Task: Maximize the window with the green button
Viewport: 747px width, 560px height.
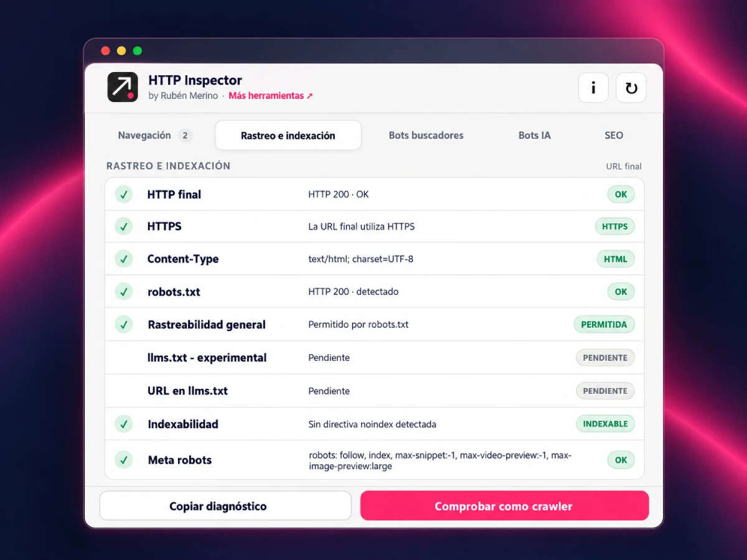Action: 138,51
